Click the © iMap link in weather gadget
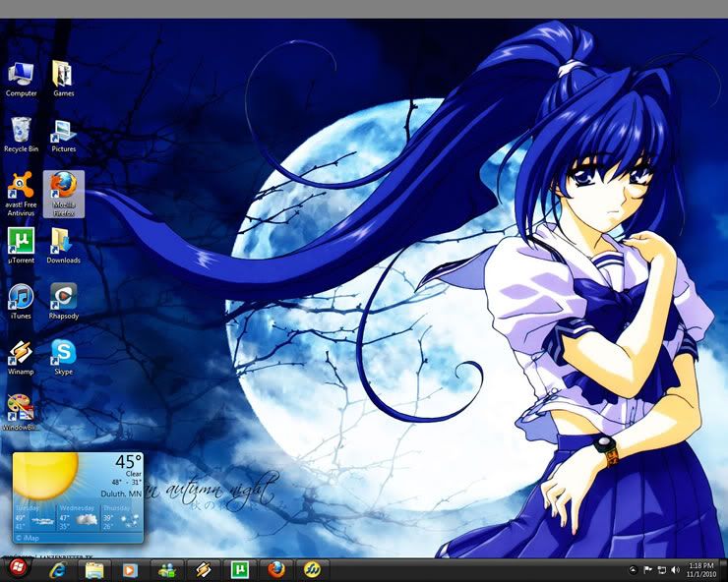Screen dimensions: 728x582 28,539
